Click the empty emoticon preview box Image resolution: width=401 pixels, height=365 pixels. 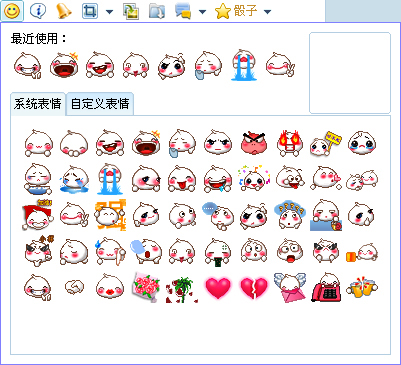click(350, 73)
